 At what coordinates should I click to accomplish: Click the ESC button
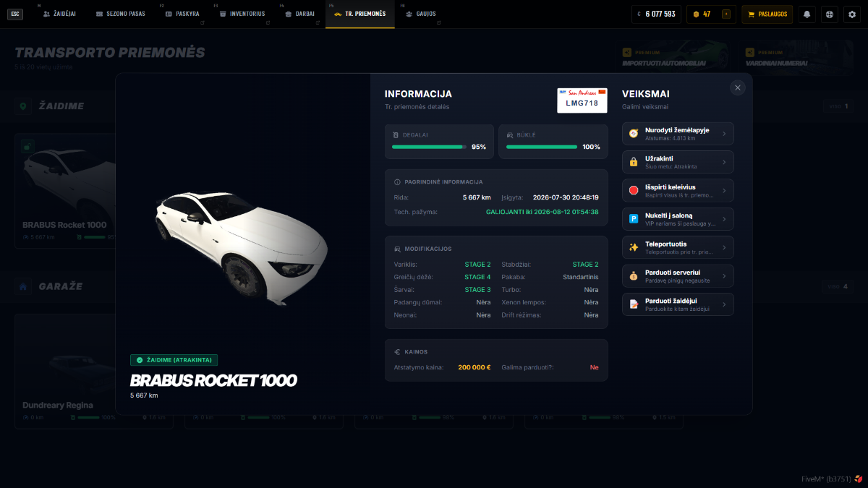15,14
